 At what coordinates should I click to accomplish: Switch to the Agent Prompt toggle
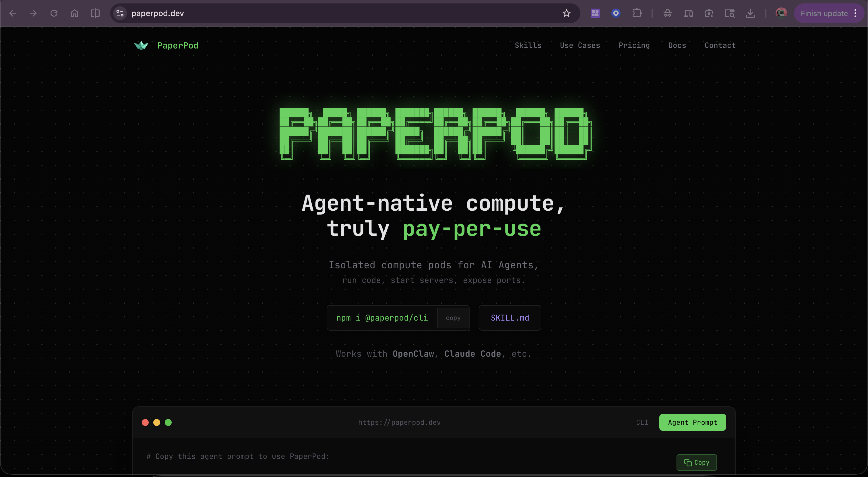692,422
